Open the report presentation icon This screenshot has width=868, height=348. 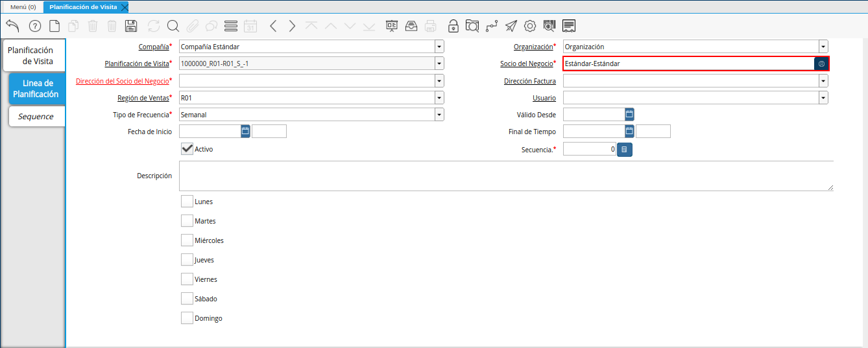pos(392,26)
